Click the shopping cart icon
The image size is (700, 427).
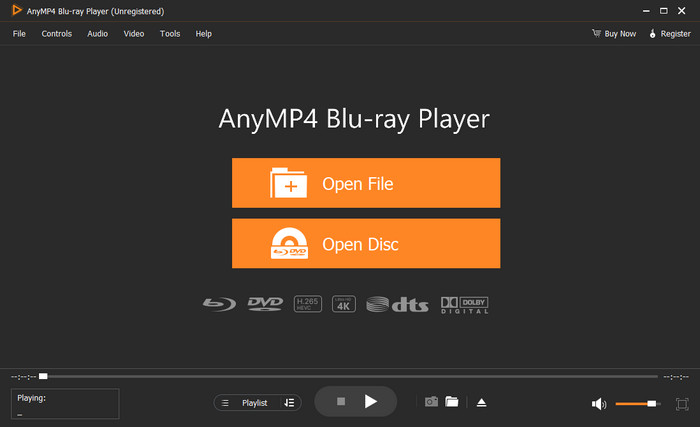[596, 33]
